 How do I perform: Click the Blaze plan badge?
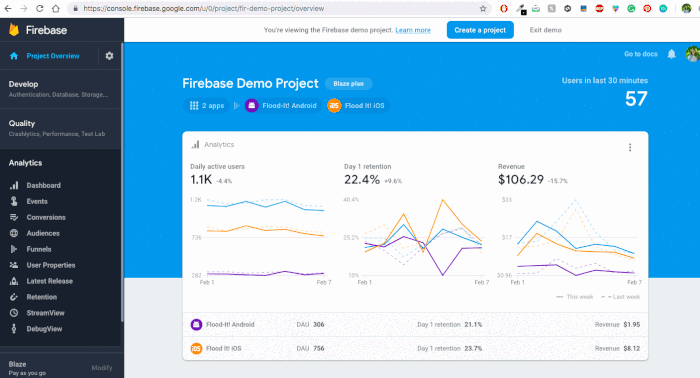pos(348,83)
